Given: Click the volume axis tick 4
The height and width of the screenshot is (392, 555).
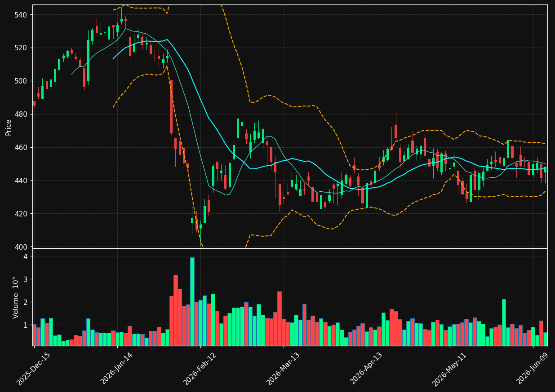Looking at the screenshot, I should tap(26, 257).
